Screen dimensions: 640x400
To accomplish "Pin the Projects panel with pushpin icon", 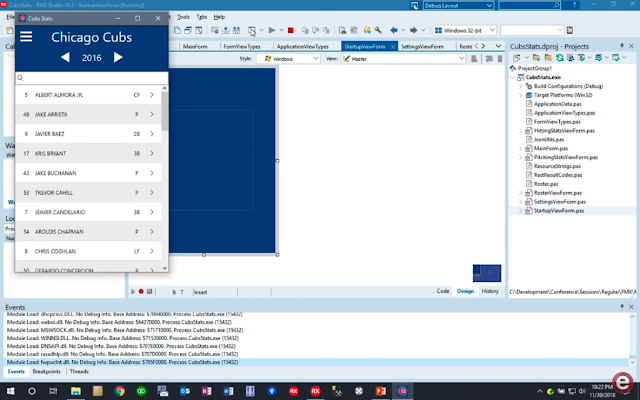I will pos(622,46).
